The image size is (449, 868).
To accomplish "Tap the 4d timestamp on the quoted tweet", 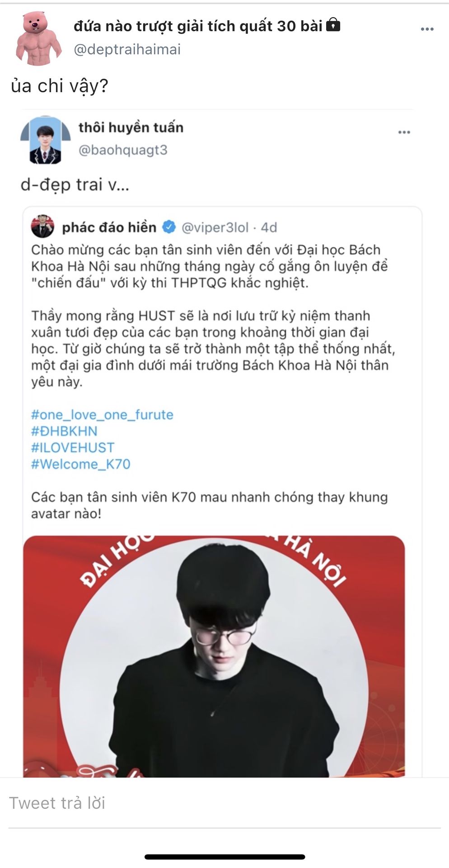I will [269, 227].
